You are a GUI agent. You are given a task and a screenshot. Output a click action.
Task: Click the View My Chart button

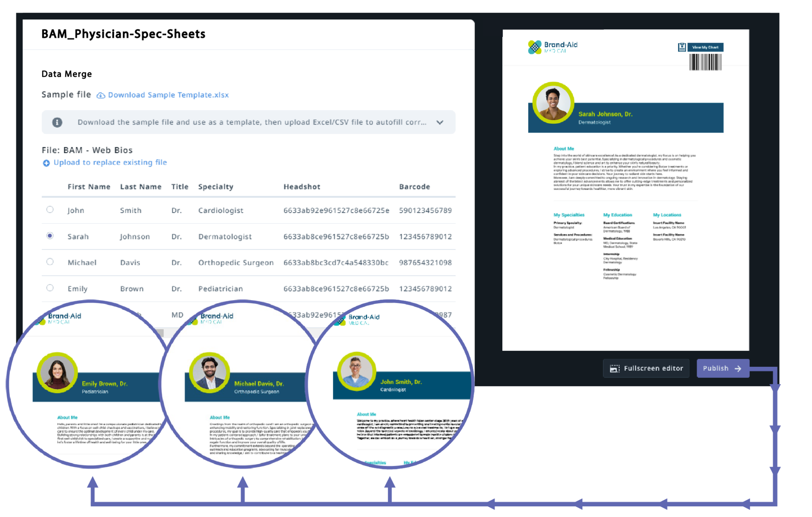click(x=705, y=47)
